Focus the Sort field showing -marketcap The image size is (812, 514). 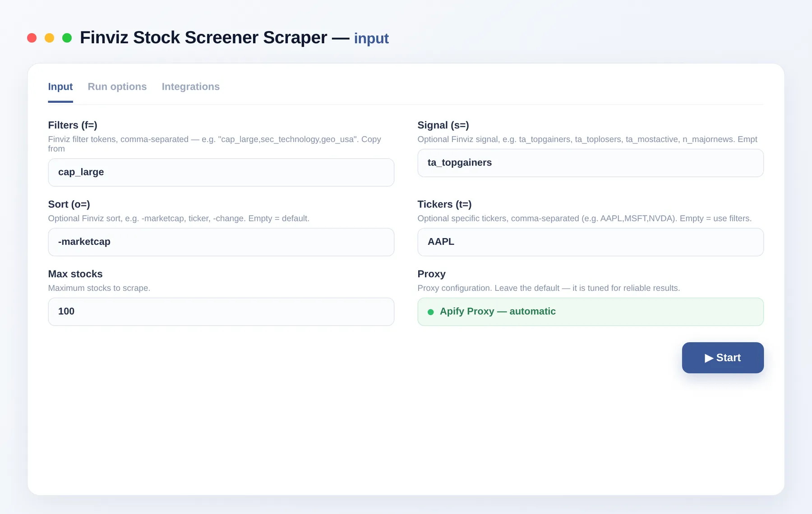click(221, 242)
